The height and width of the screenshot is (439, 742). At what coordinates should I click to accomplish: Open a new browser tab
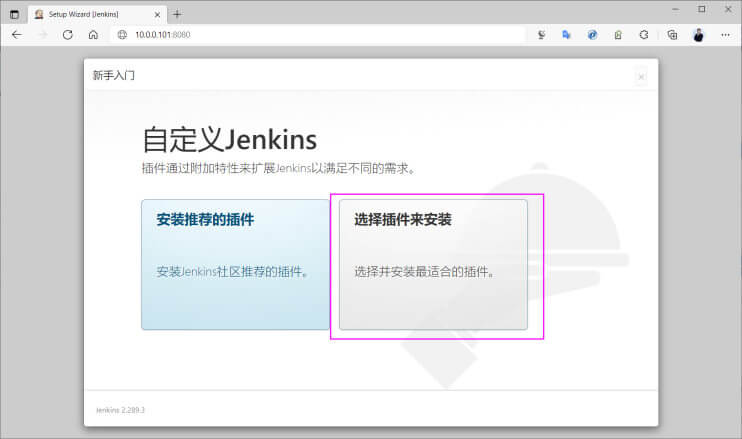[x=177, y=14]
